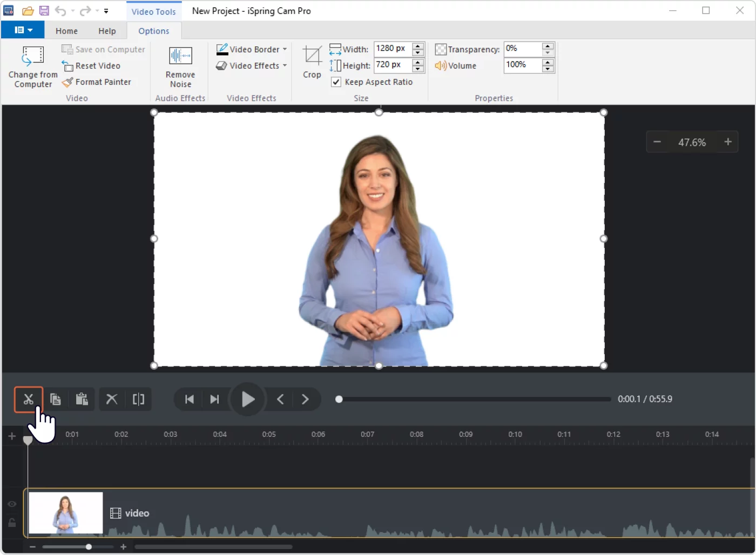Screen dimensions: 756x555
Task: Click the Volume speaker icon
Action: 441,66
